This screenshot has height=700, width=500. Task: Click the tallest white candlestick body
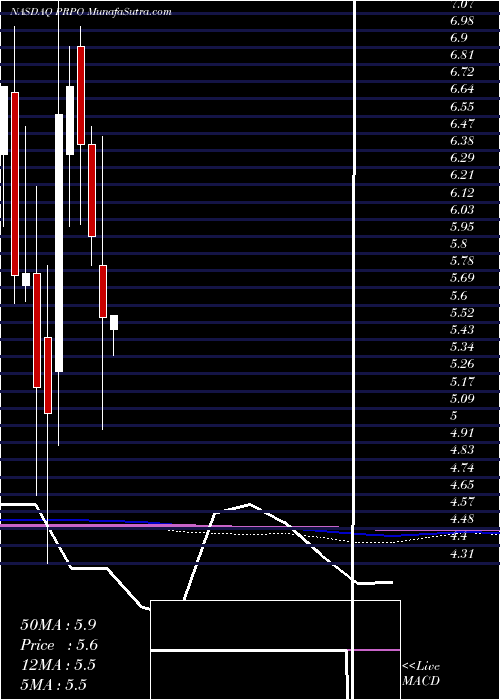[59, 243]
